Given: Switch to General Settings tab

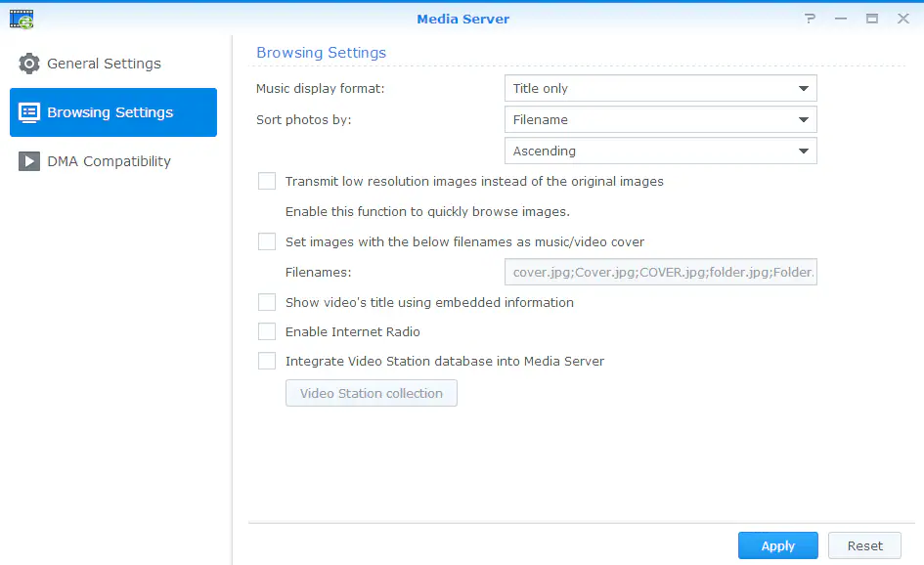Looking at the screenshot, I should click(x=104, y=64).
